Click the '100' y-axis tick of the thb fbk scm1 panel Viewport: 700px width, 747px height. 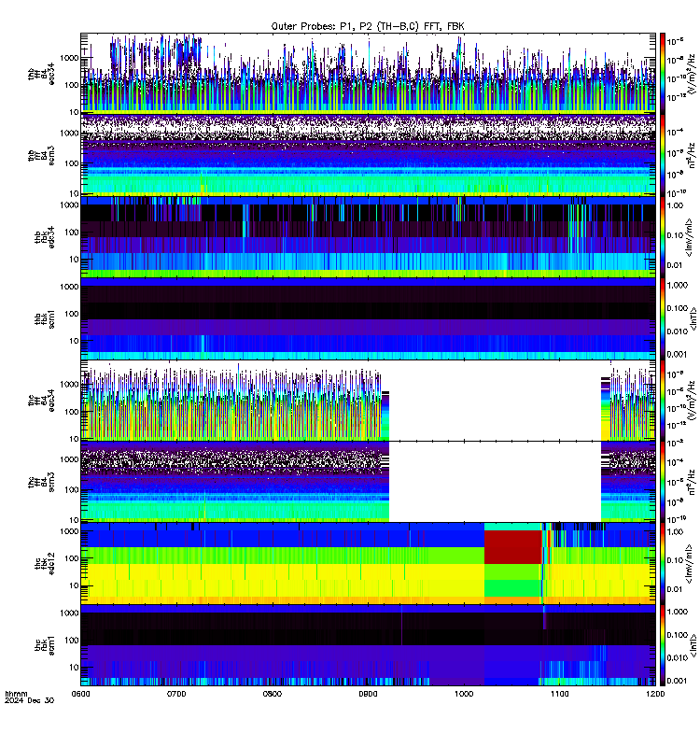coord(72,314)
